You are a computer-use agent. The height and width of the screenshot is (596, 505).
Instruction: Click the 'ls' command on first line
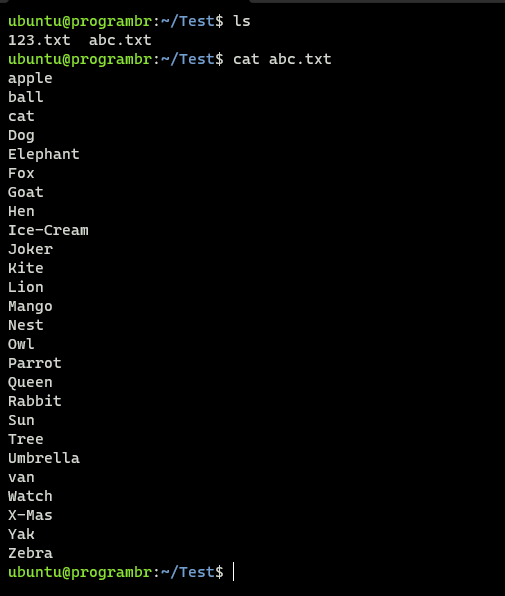click(242, 21)
